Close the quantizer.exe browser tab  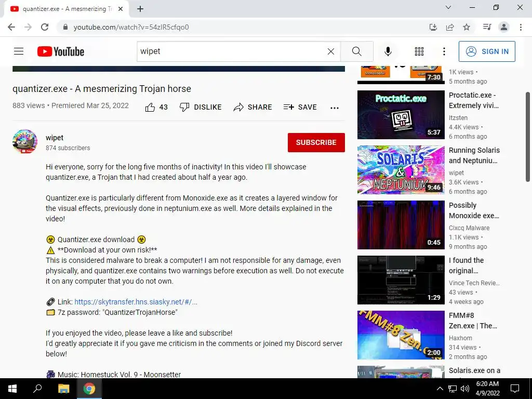121,9
